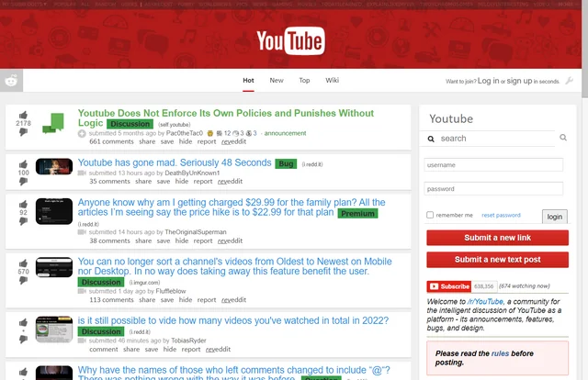Downvote the post with 2178 points
Viewport: 588px width, 380px height.
tap(23, 132)
